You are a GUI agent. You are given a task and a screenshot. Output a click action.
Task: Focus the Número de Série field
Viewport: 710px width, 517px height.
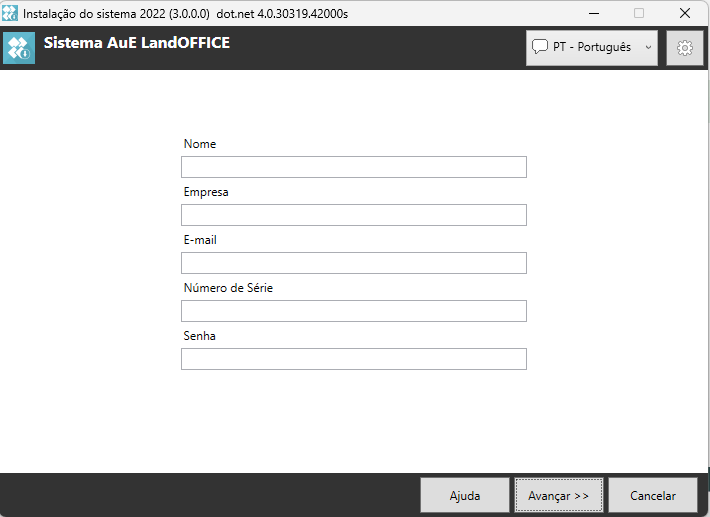coord(353,311)
